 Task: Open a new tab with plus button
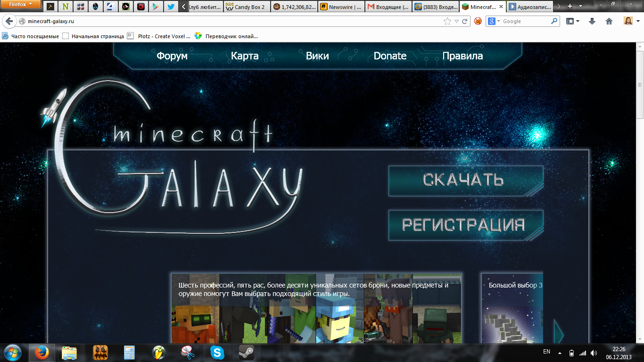click(x=570, y=6)
